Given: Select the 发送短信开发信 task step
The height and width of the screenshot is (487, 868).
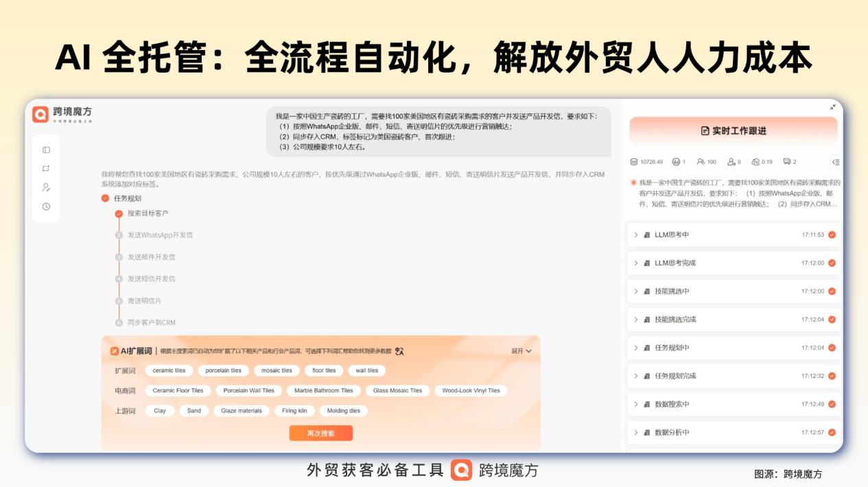Looking at the screenshot, I should click(151, 278).
